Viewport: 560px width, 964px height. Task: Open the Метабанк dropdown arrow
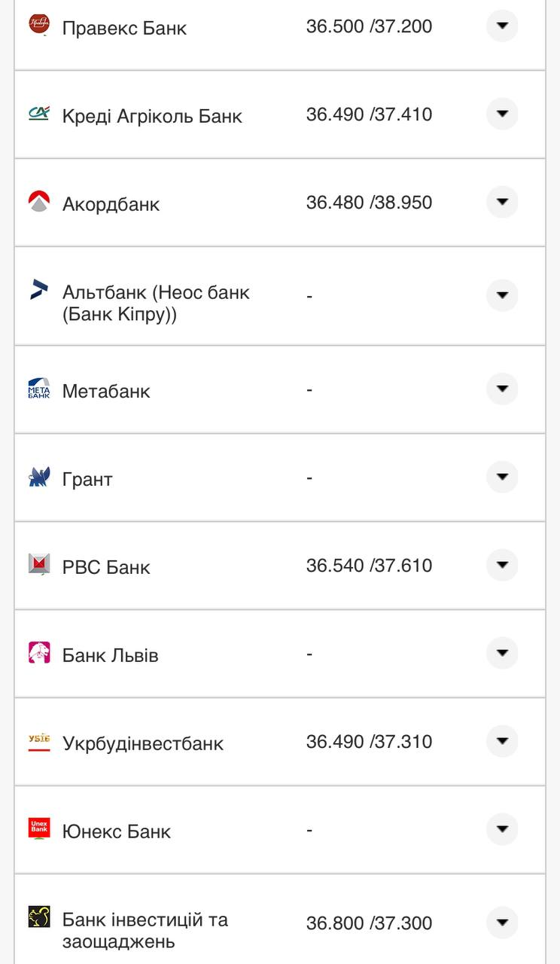pos(502,389)
